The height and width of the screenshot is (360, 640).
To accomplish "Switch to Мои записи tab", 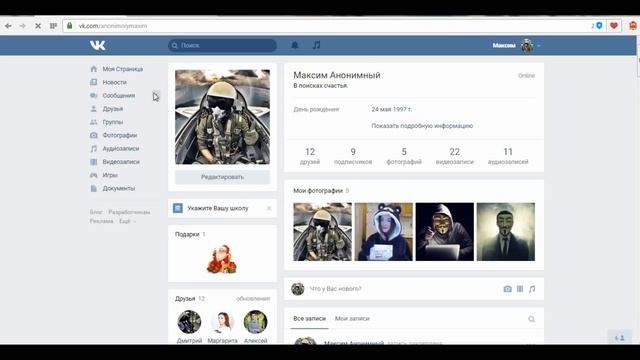I will pos(352,319).
